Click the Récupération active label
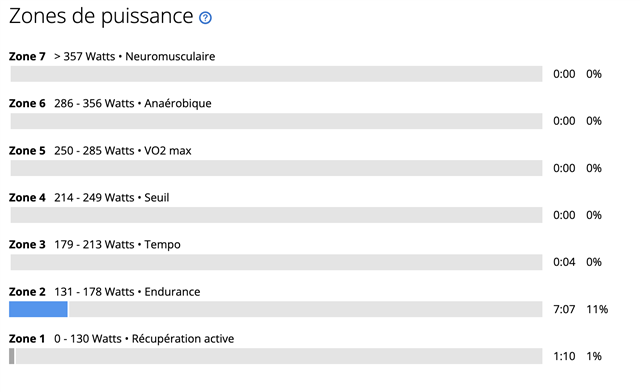Viewport: 640px width, 392px height. [x=183, y=339]
